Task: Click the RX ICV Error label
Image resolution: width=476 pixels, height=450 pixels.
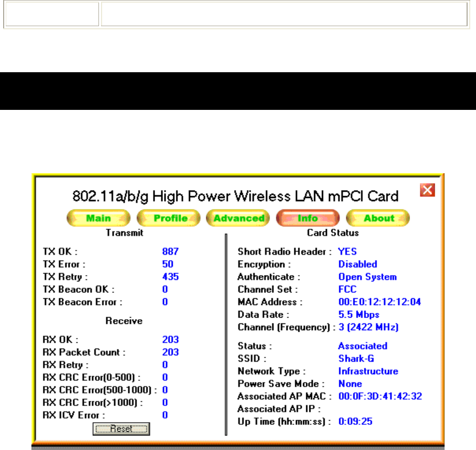Action: [74, 415]
